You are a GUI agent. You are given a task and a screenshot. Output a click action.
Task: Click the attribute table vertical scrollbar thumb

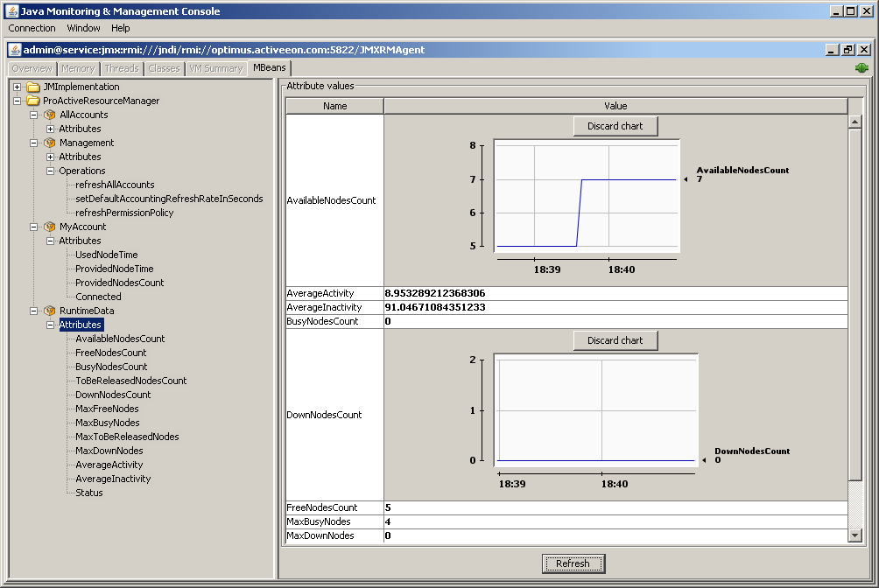pos(854,304)
